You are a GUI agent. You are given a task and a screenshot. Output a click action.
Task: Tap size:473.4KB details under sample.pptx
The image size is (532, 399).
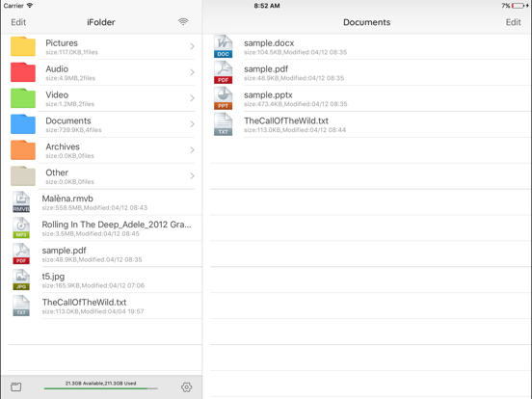(296, 104)
